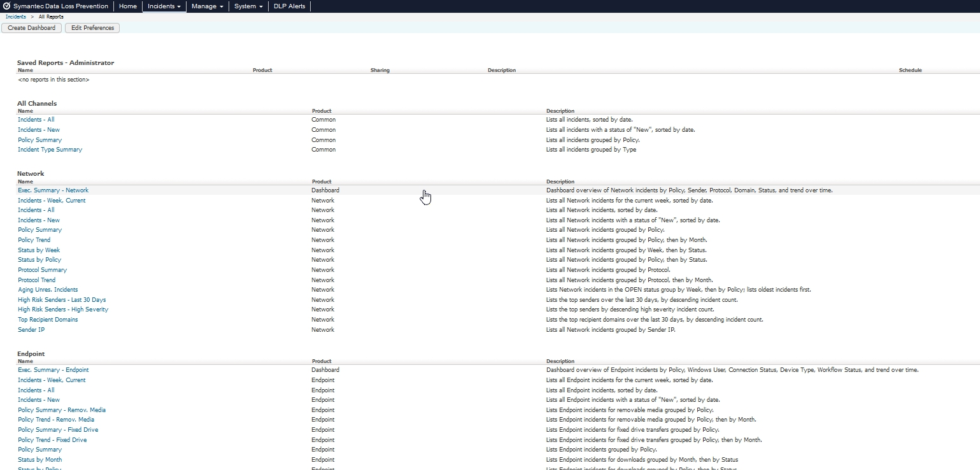Go to the Home menu item

pos(128,6)
